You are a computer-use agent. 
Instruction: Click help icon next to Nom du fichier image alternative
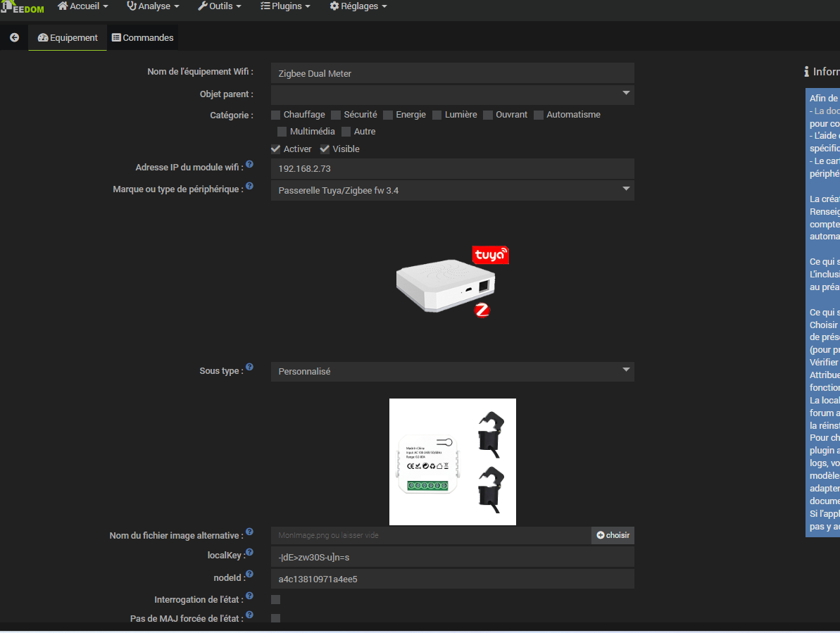pyautogui.click(x=250, y=532)
